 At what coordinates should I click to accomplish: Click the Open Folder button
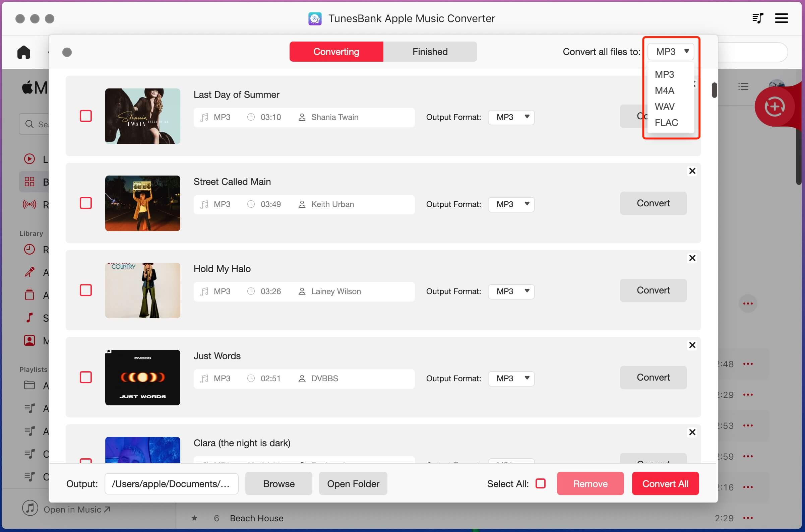pyautogui.click(x=353, y=483)
